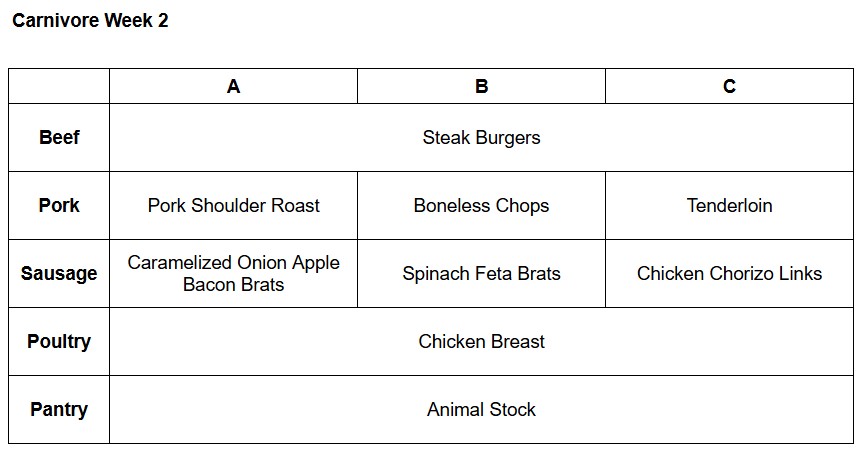Select column header B
This screenshot has height=452, width=858.
(x=481, y=86)
